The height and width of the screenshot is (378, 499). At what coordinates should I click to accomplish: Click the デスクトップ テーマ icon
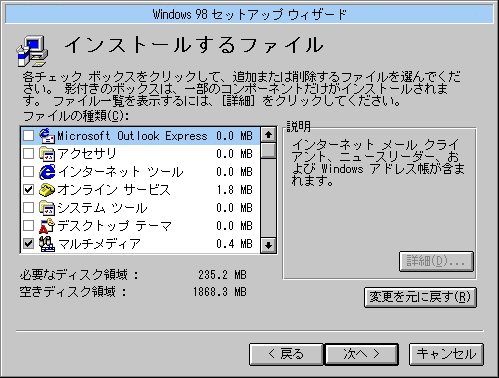(47, 226)
